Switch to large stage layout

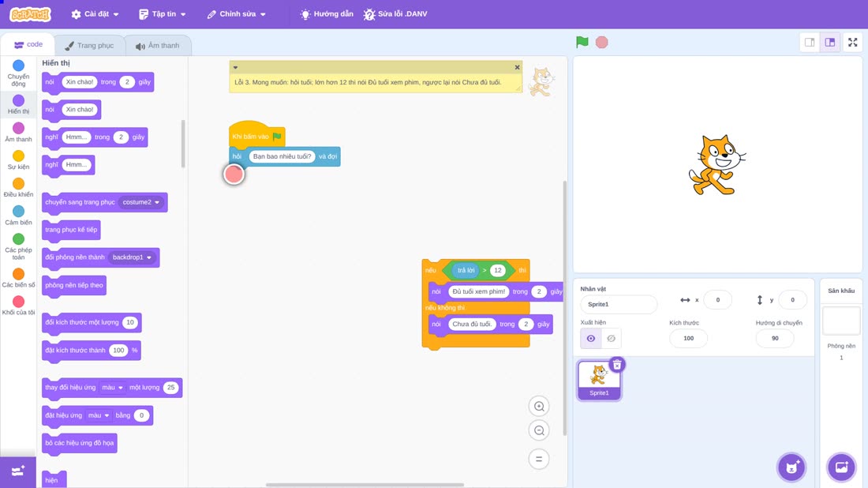click(830, 42)
